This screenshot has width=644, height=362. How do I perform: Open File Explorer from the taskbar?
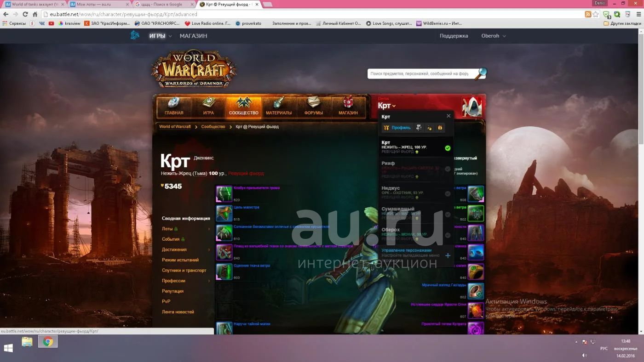pyautogui.click(x=27, y=342)
